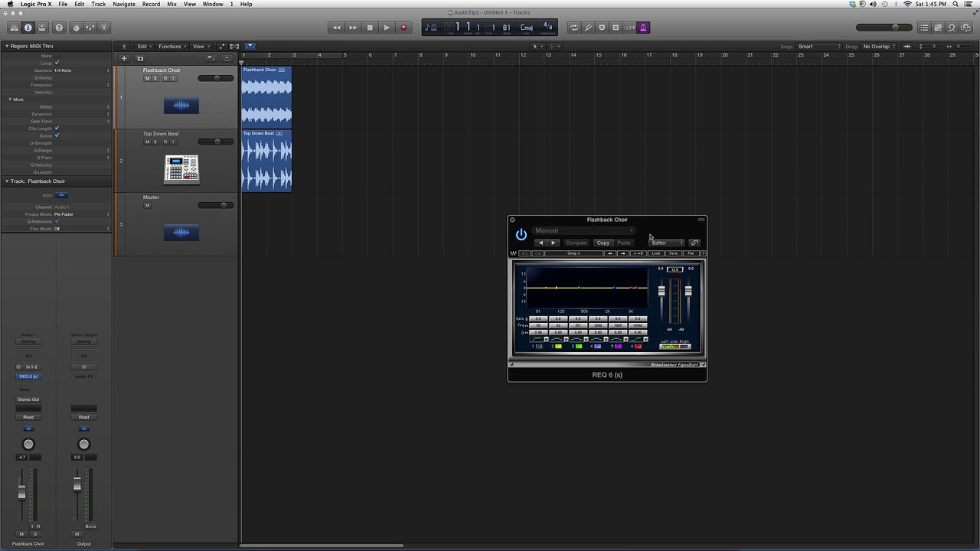Click the Copy button in plugin
The image size is (980, 551).
tap(603, 243)
